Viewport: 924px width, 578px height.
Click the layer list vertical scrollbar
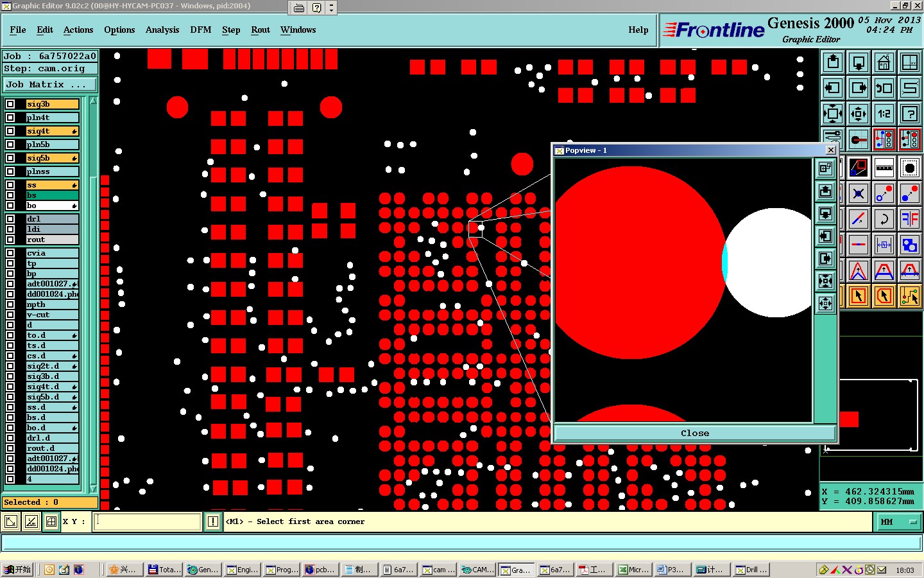(x=93, y=295)
